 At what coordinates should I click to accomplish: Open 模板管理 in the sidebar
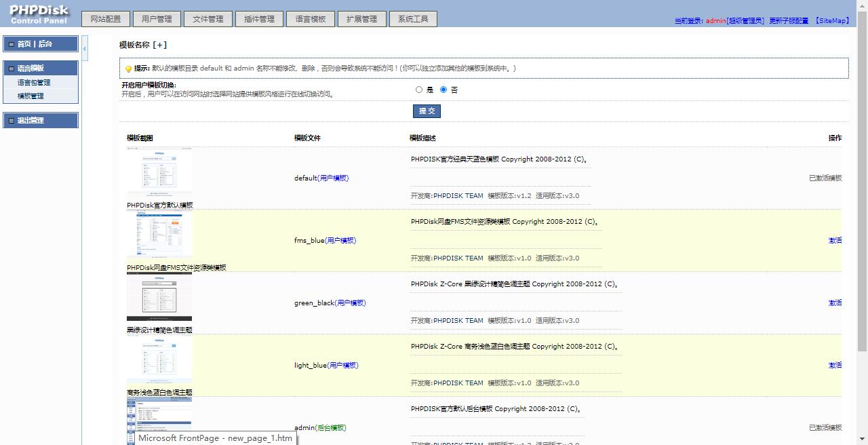[x=31, y=96]
